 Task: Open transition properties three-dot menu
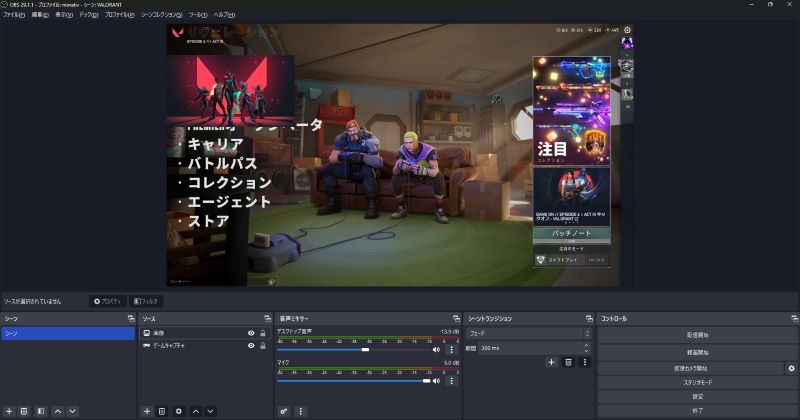pos(585,362)
